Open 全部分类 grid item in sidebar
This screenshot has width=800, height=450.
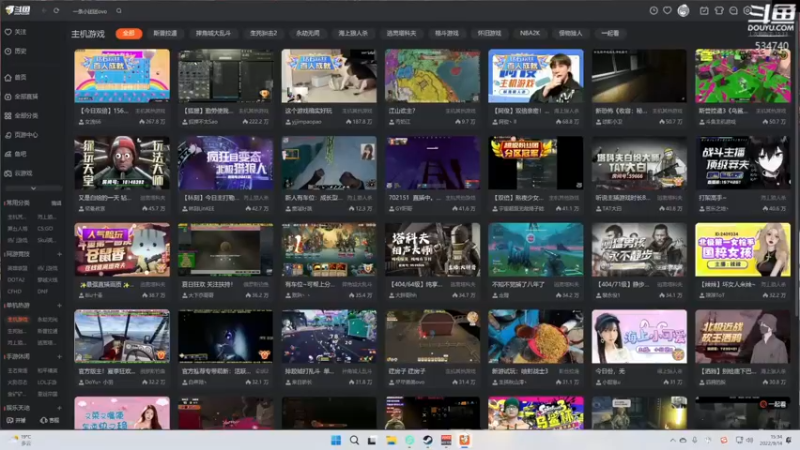click(x=21, y=116)
